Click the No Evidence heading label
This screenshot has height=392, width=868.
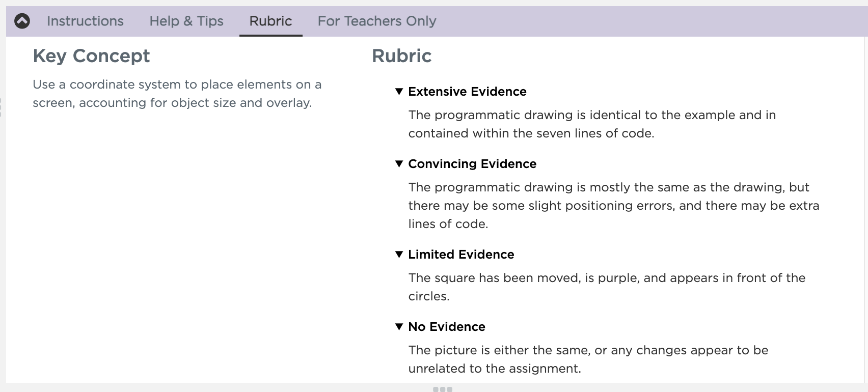point(447,327)
